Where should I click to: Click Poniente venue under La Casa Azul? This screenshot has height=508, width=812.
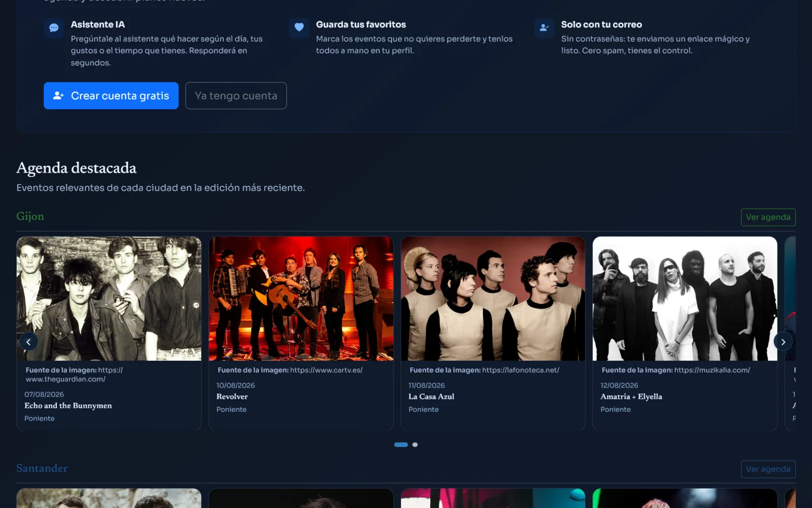[x=424, y=409]
